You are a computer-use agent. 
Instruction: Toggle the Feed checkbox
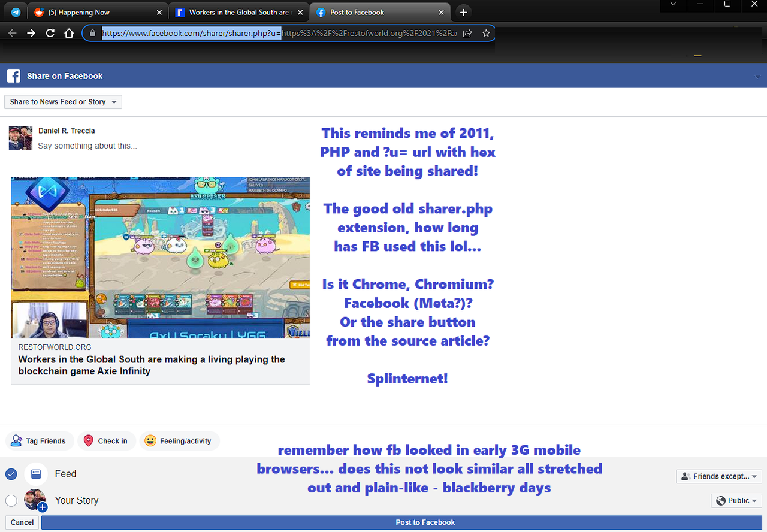pyautogui.click(x=11, y=474)
